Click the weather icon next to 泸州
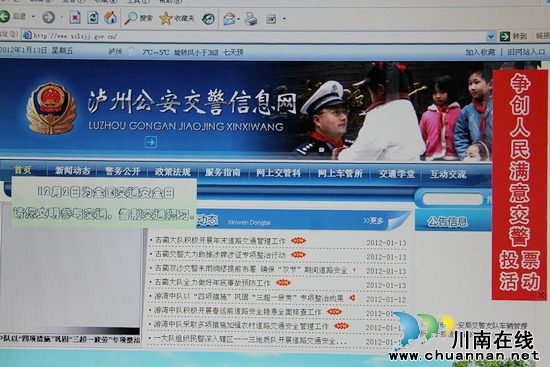The height and width of the screenshot is (367, 550). point(132,52)
